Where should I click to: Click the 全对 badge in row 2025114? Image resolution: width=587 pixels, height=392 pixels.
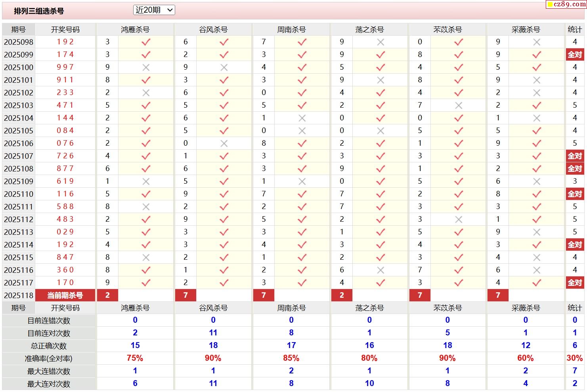[575, 245]
